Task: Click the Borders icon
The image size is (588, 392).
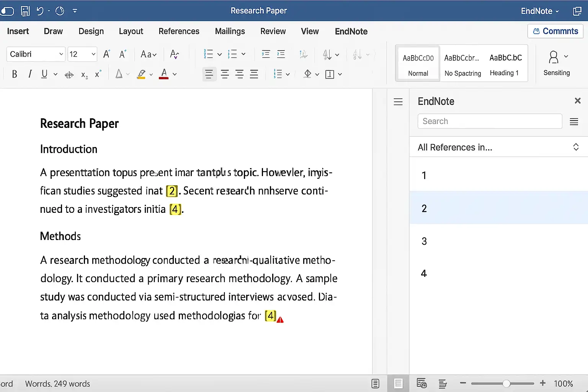Action: coord(330,74)
